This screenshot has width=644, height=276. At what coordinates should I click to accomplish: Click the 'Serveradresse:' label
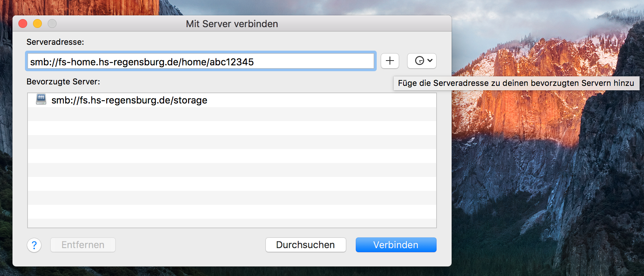[x=55, y=42]
